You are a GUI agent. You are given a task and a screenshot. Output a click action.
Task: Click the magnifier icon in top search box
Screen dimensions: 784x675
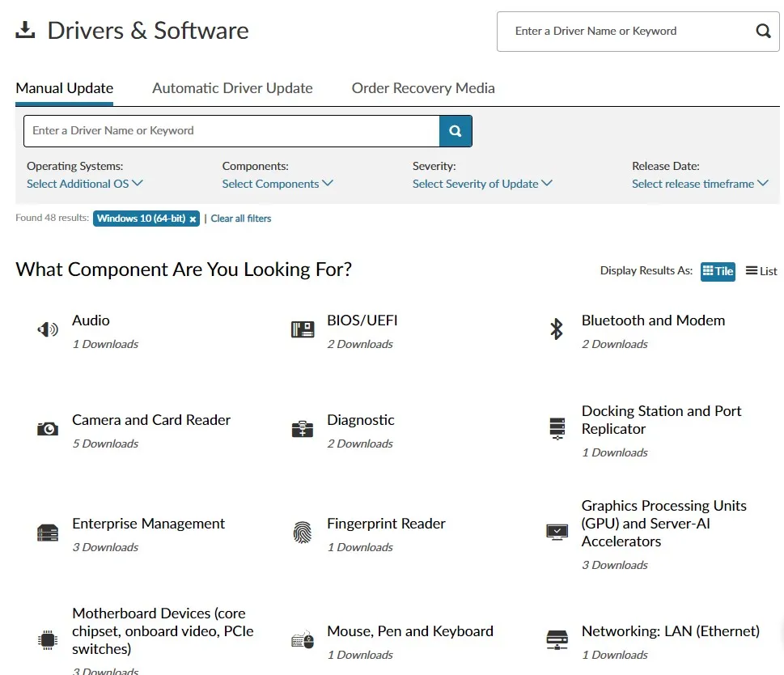[763, 31]
